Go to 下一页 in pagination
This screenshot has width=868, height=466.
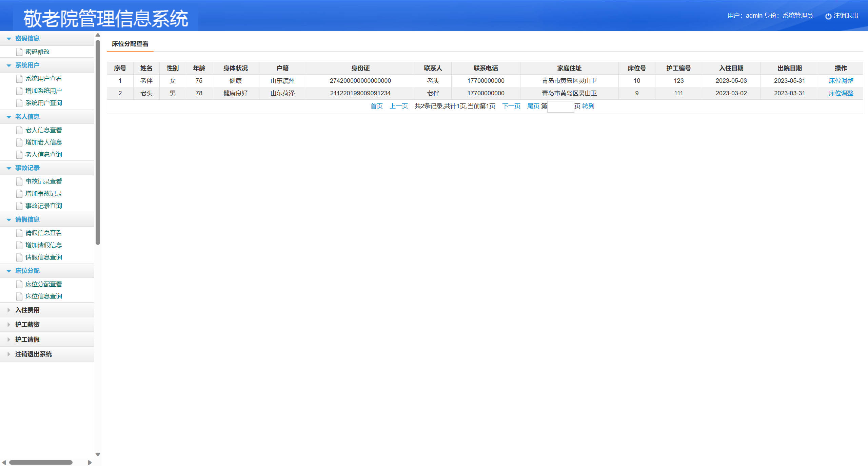511,106
